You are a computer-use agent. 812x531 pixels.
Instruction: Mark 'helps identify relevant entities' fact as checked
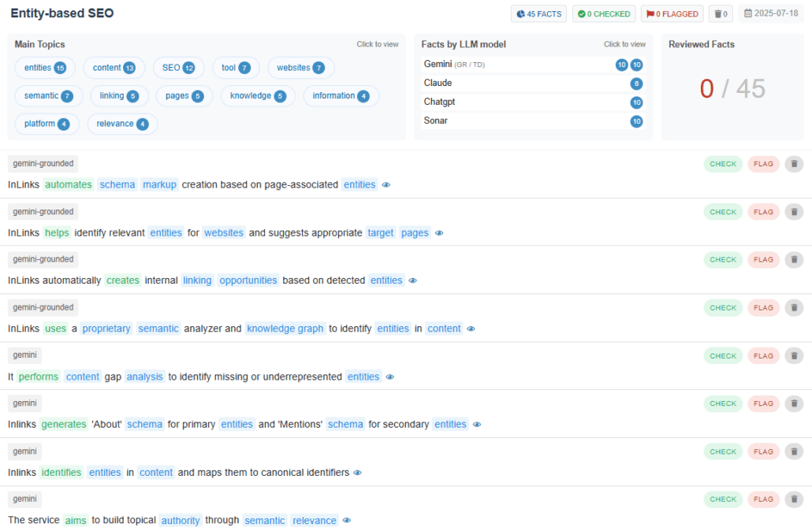[723, 212]
